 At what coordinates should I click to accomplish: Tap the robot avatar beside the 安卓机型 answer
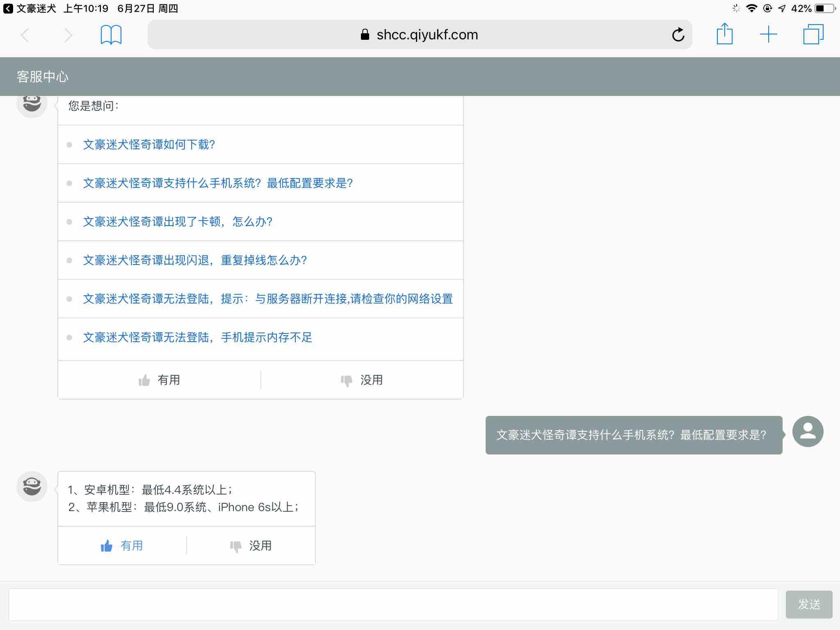coord(32,486)
